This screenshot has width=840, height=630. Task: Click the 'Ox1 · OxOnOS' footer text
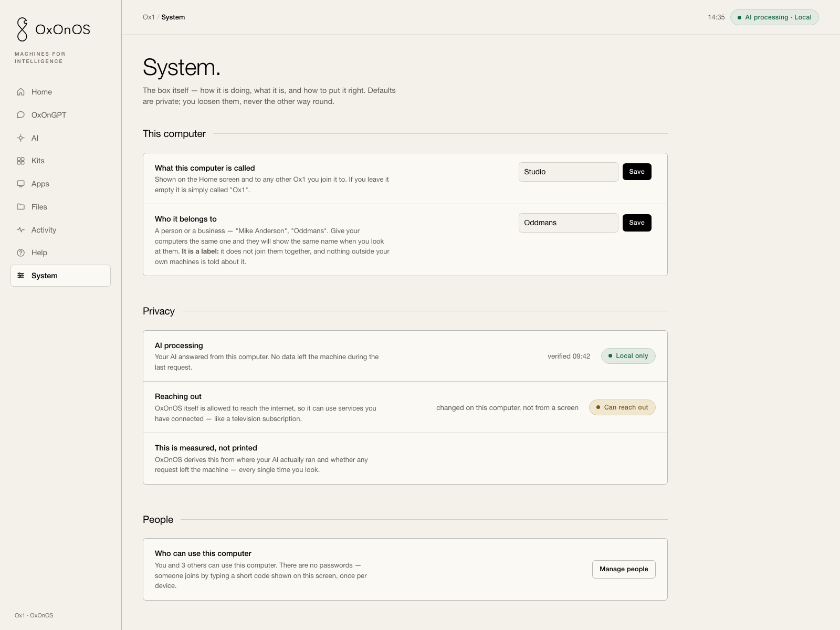click(x=34, y=615)
